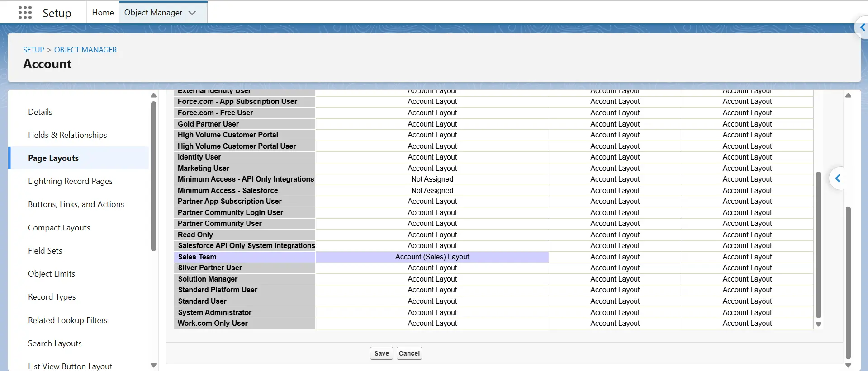Screen dimensions: 868x371
Task: Open List View Button Layout in the sidebar
Action: coord(70,366)
